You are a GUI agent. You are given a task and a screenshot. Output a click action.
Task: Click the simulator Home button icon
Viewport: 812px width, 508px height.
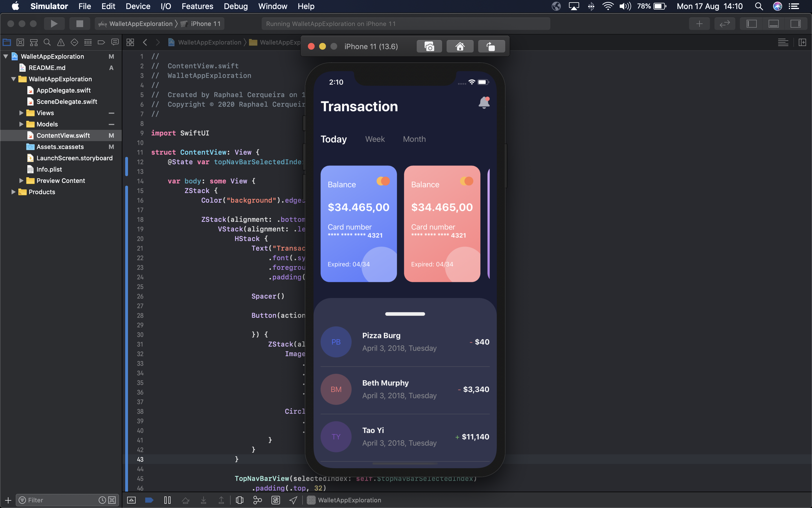coord(460,46)
